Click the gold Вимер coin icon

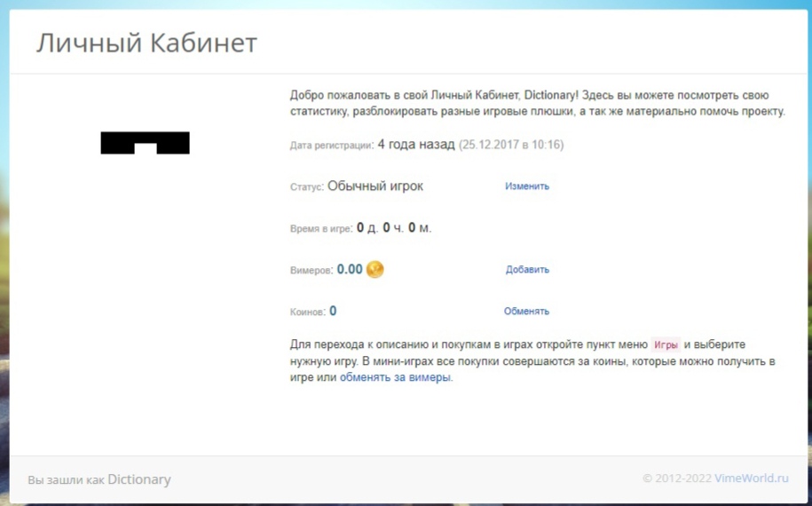(374, 269)
